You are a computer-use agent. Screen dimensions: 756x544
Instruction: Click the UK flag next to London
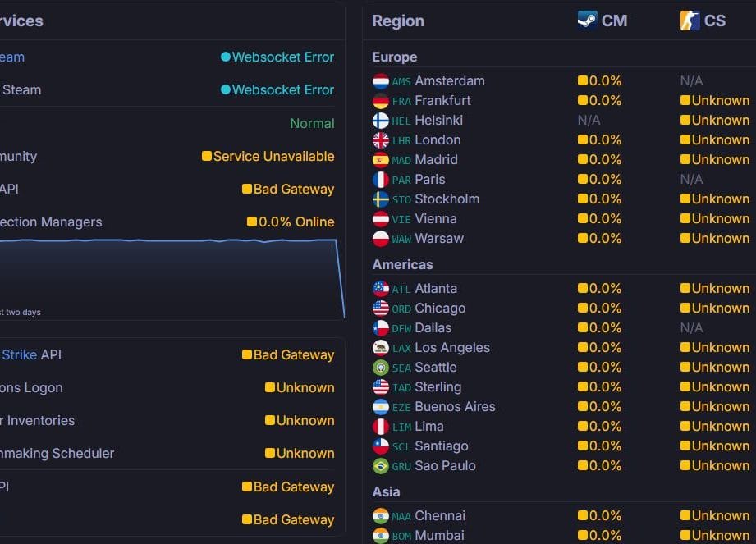[x=380, y=140]
